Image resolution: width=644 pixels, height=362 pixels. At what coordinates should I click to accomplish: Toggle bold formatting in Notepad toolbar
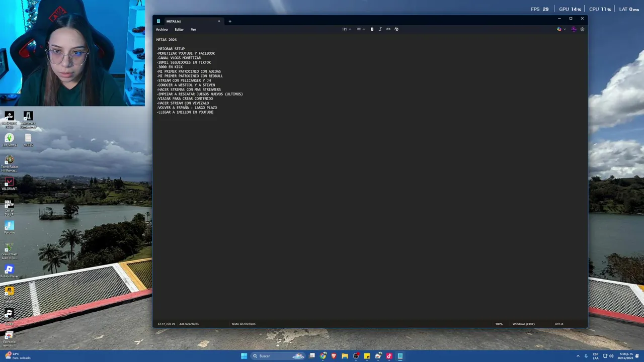click(372, 29)
